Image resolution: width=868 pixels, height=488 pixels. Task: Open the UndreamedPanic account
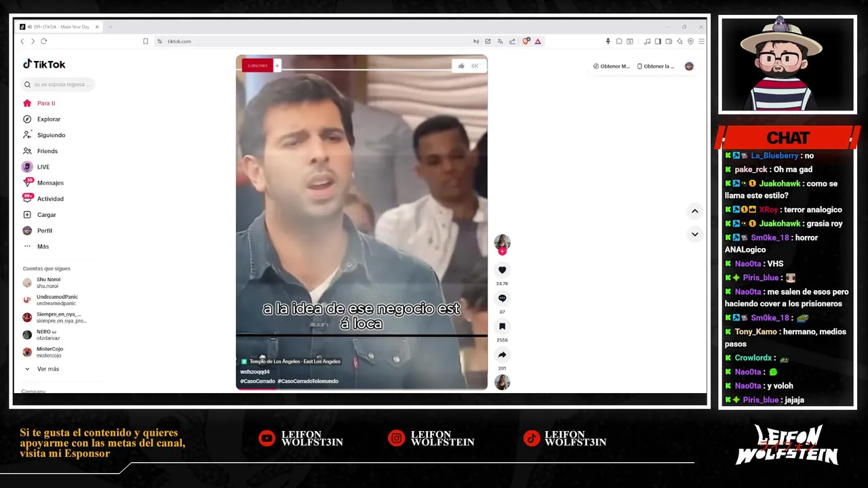50,300
